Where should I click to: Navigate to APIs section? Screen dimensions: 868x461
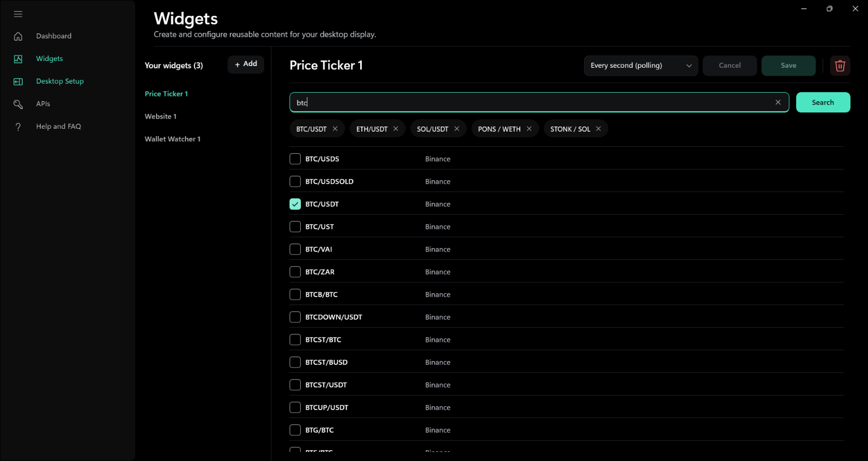pos(43,104)
